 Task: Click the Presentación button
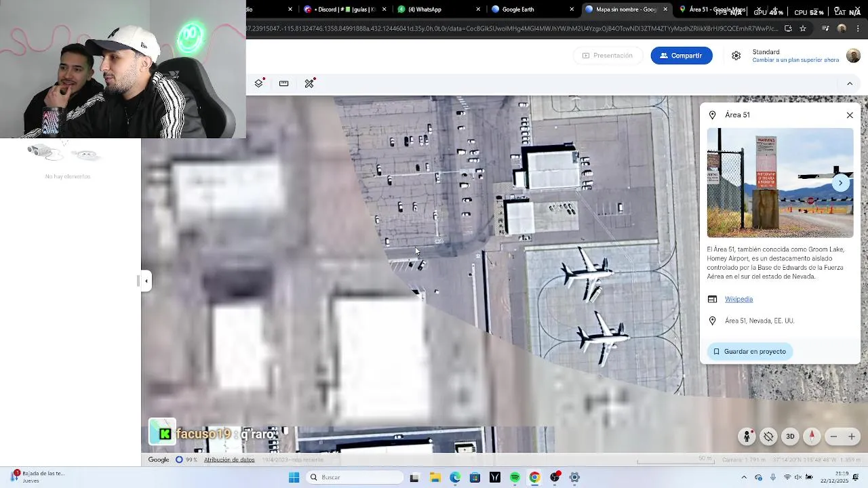607,56
